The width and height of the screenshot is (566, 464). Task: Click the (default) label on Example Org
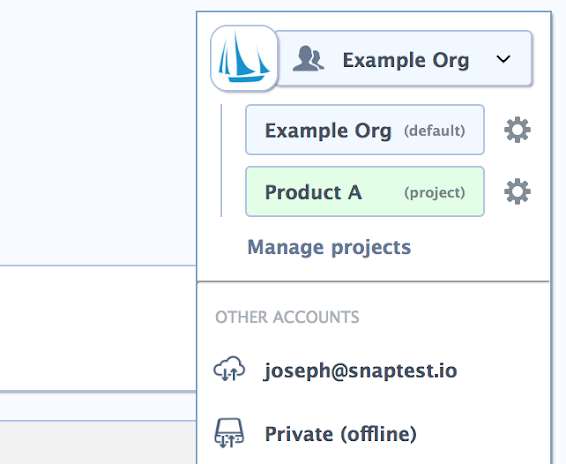pyautogui.click(x=434, y=131)
